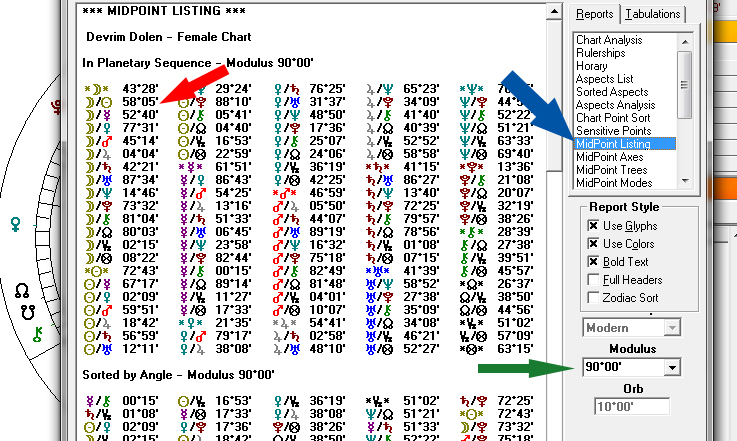Viewport: 737px width, 441px height.
Task: Select MidPoint Trees report
Action: (612, 170)
